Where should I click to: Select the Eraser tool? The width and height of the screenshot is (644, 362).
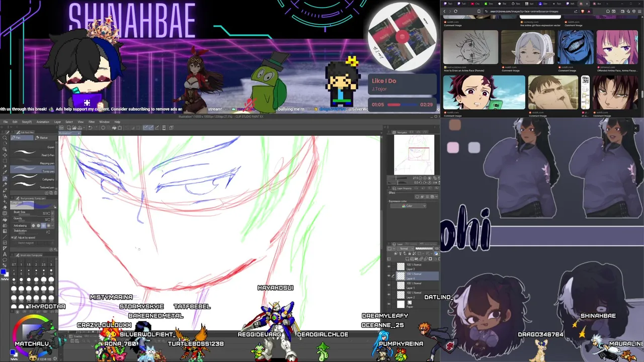[5, 207]
